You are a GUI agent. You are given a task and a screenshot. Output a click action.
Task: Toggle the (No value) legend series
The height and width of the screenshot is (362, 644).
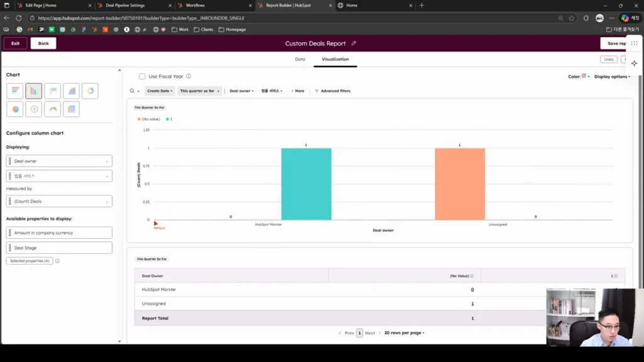point(148,119)
